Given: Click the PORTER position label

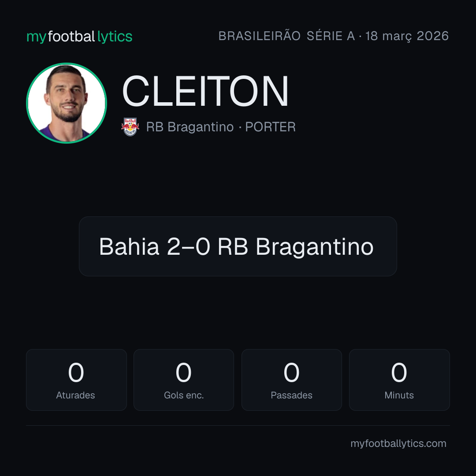Looking at the screenshot, I should click(270, 127).
